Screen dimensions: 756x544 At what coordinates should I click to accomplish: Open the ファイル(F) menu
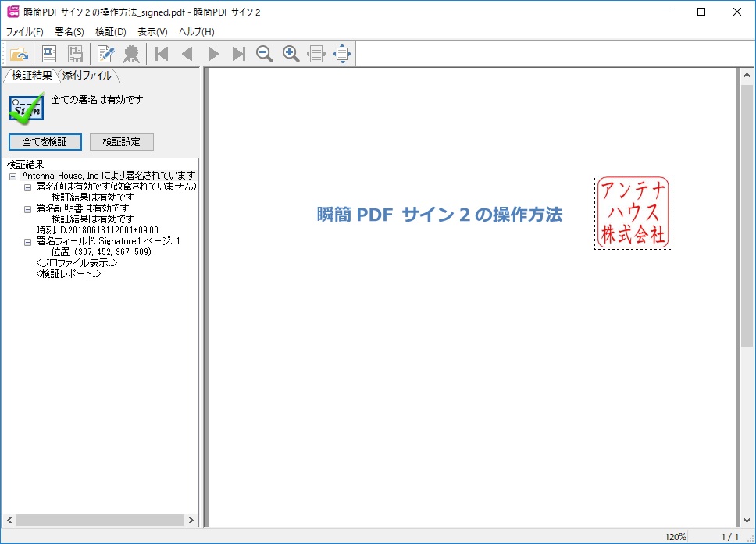tap(24, 32)
